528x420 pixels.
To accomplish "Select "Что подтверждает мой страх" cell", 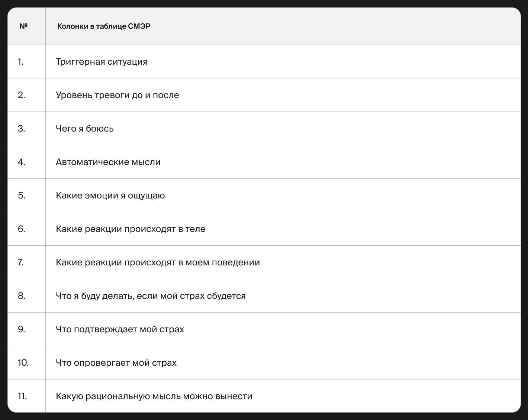I will tap(120, 329).
